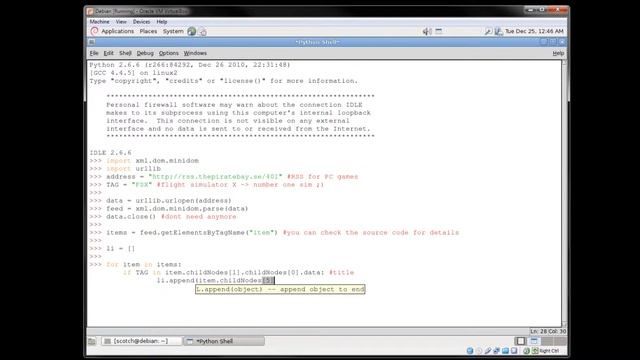The image size is (640, 360).
Task: Open the Windows menu in IDLE
Action: point(195,53)
